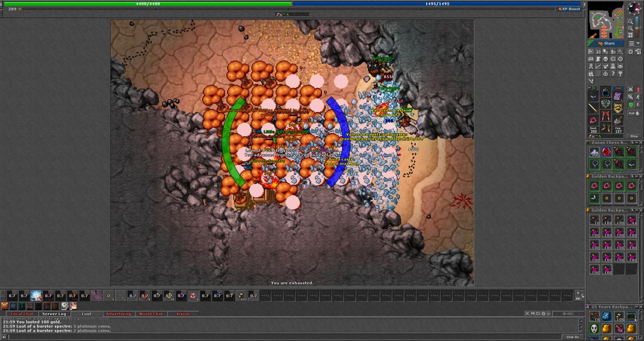
Task: Use the action bar pink ring slot with count 5
Action: pos(193,296)
